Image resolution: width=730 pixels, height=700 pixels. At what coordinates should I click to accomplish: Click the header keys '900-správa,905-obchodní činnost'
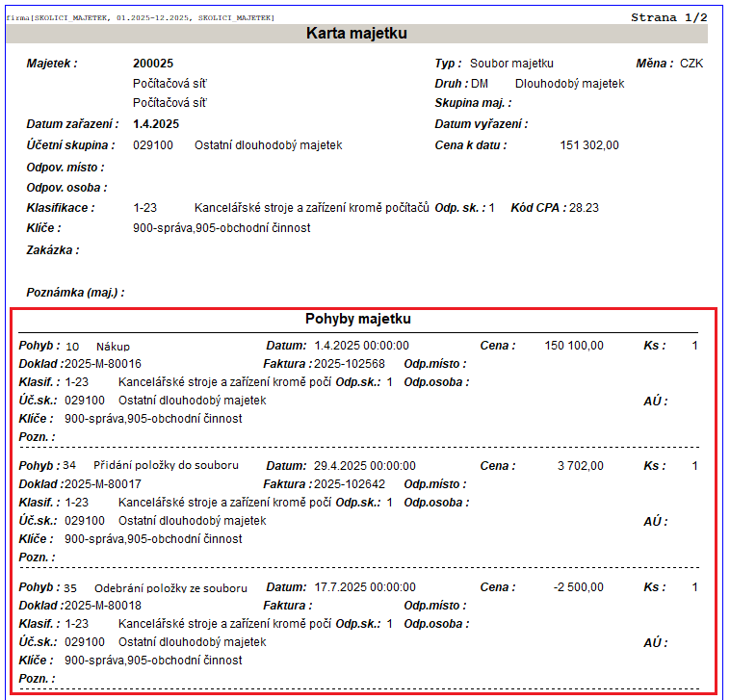222,228
